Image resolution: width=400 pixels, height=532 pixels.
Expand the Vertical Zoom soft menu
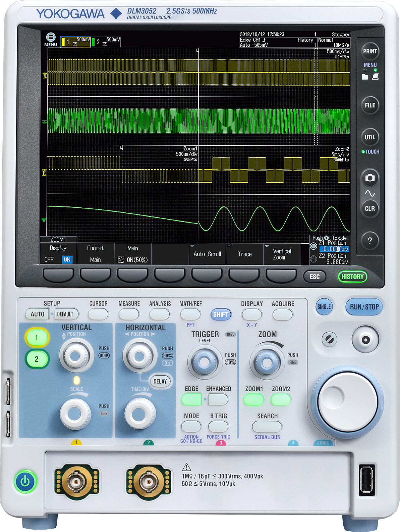tap(282, 254)
